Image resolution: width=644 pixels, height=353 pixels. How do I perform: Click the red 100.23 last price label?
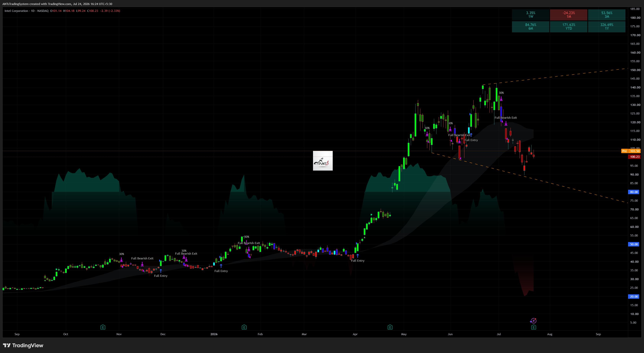634,157
